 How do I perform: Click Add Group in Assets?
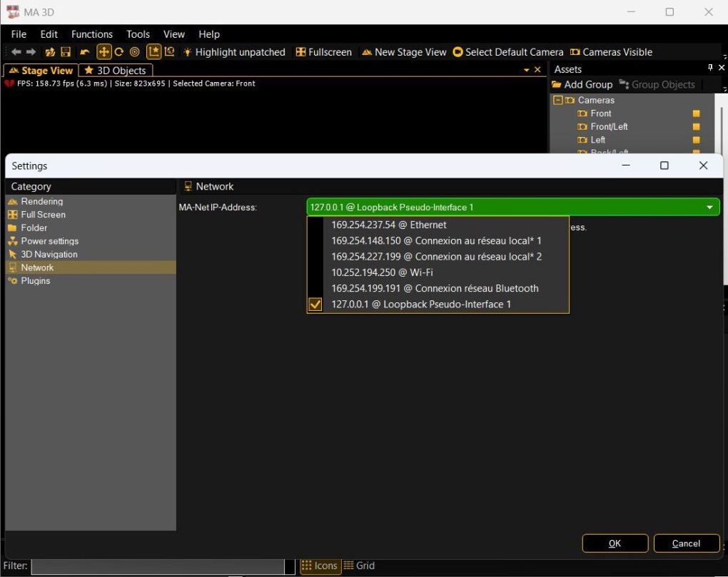[582, 84]
